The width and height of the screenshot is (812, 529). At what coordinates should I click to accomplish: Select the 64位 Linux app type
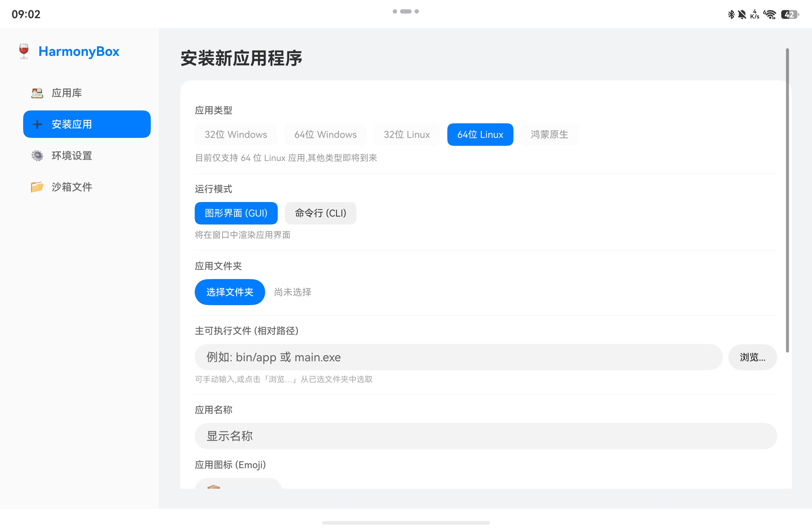tap(480, 135)
